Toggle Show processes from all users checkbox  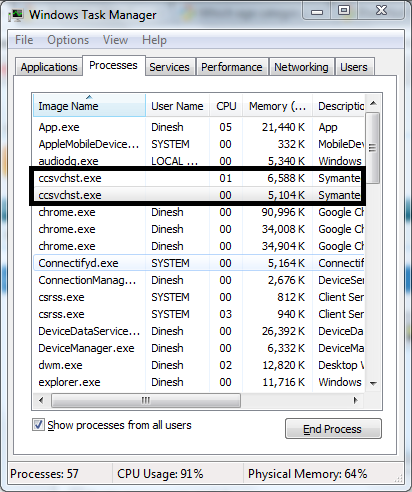click(38, 425)
